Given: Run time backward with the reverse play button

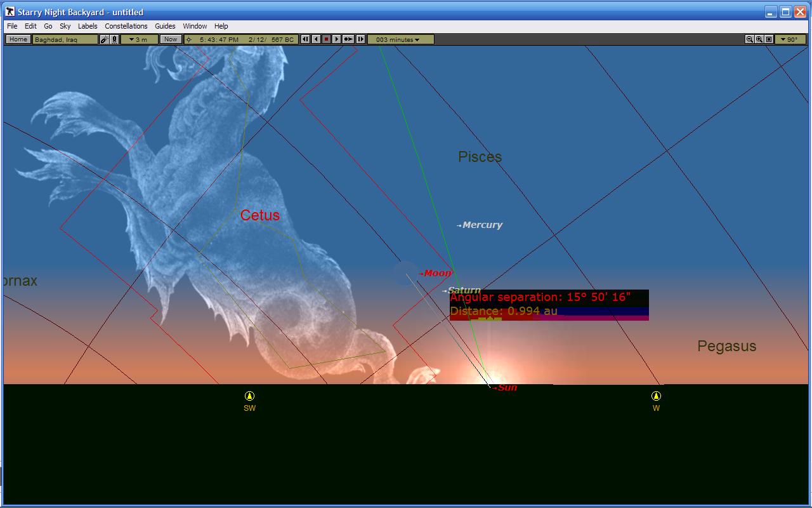Looking at the screenshot, I should tap(316, 39).
